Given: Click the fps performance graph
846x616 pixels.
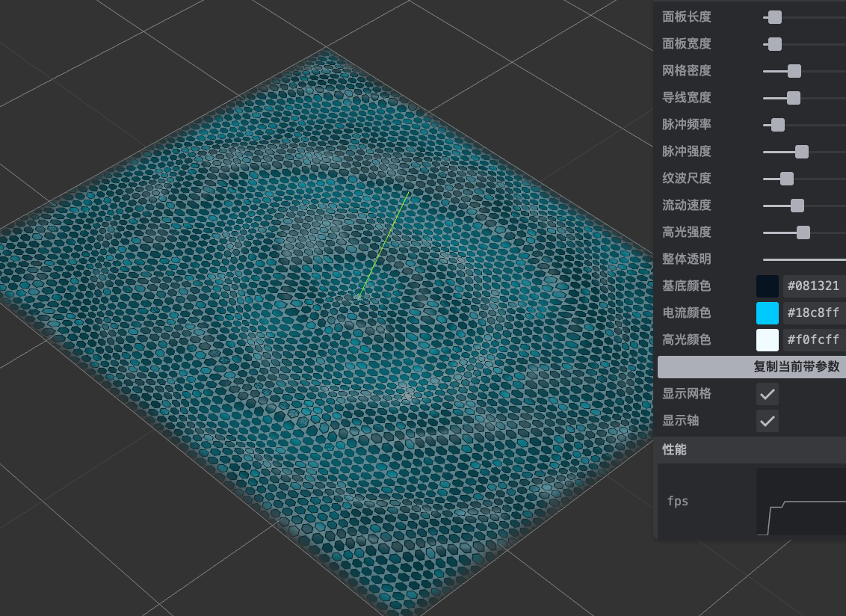Looking at the screenshot, I should pyautogui.click(x=800, y=502).
